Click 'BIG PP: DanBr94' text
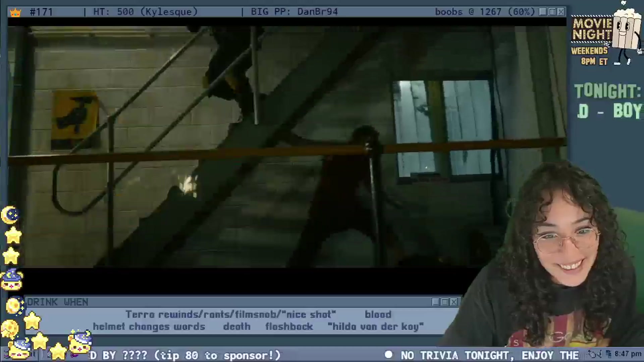 click(x=294, y=12)
